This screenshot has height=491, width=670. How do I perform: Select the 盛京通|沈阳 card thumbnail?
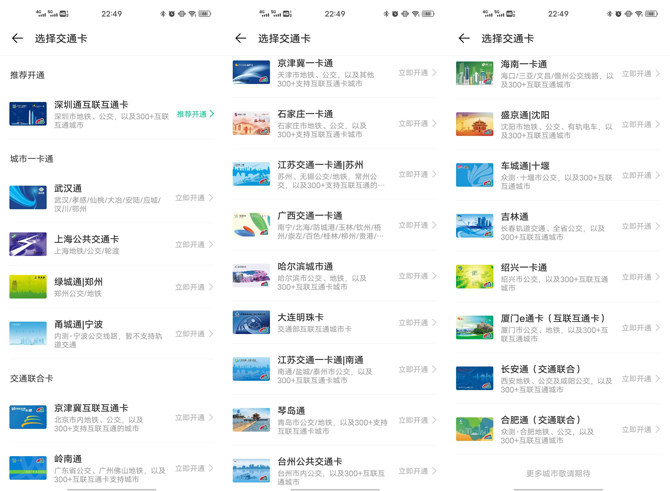click(475, 124)
